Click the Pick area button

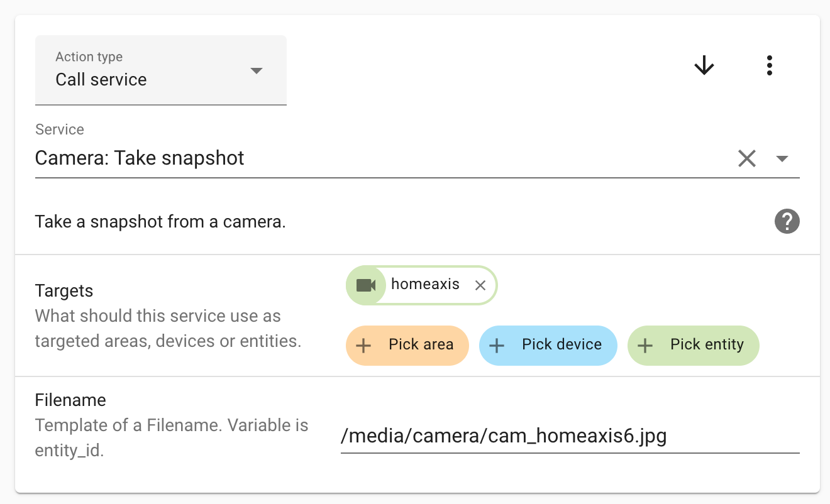[407, 345]
